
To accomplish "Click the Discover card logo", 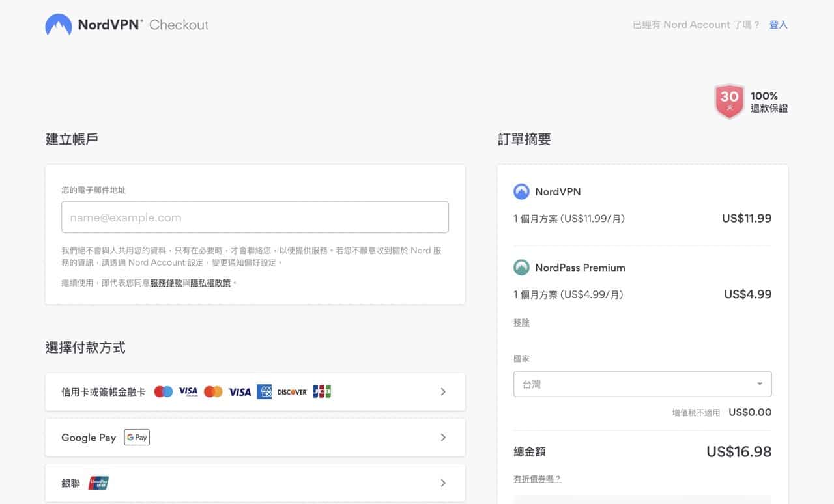I will point(292,392).
